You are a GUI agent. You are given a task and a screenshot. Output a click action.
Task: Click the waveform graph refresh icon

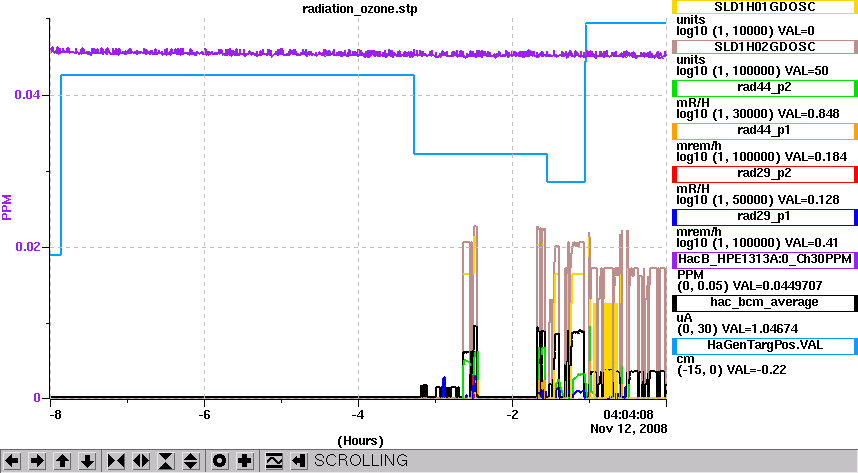(x=274, y=461)
